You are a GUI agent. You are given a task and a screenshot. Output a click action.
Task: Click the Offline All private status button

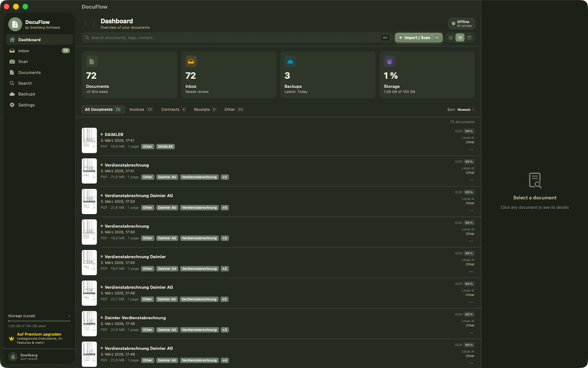(462, 23)
